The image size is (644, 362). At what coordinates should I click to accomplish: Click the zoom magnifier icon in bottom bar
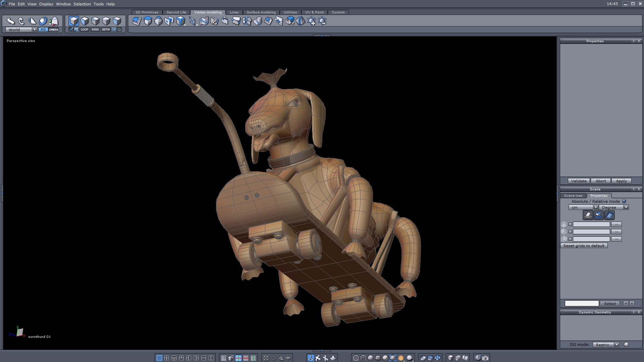point(281,358)
